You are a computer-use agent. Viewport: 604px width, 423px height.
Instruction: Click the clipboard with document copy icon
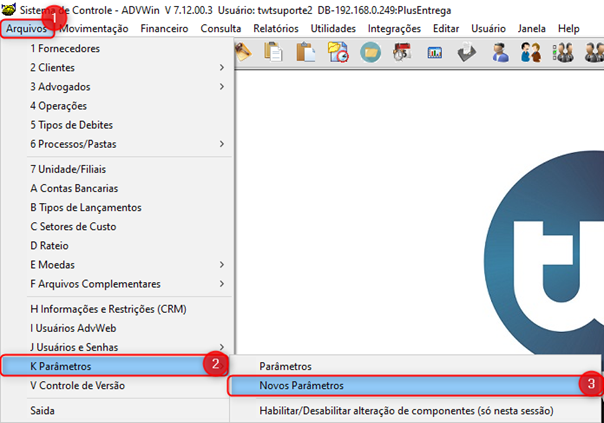tap(273, 52)
